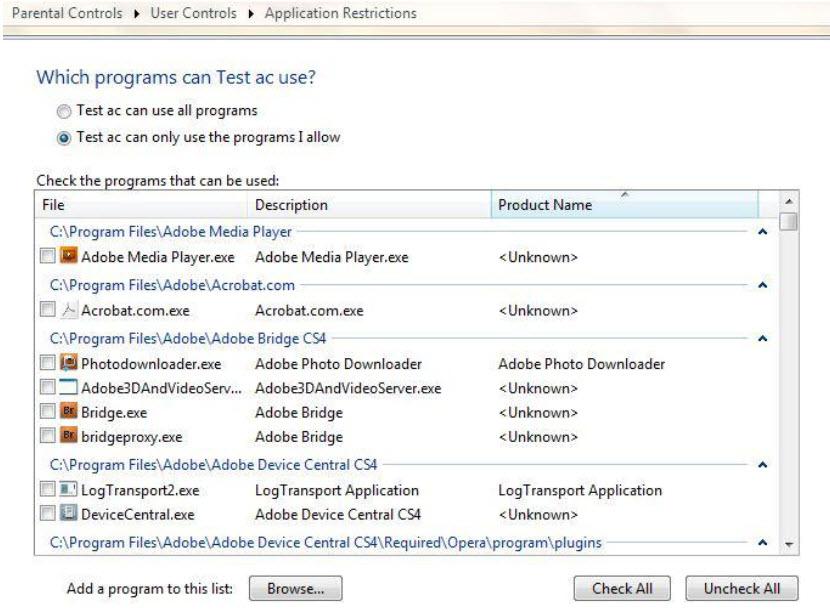The image size is (830, 612).
Task: Select the Photodownloader.exe file name
Action: [151, 364]
